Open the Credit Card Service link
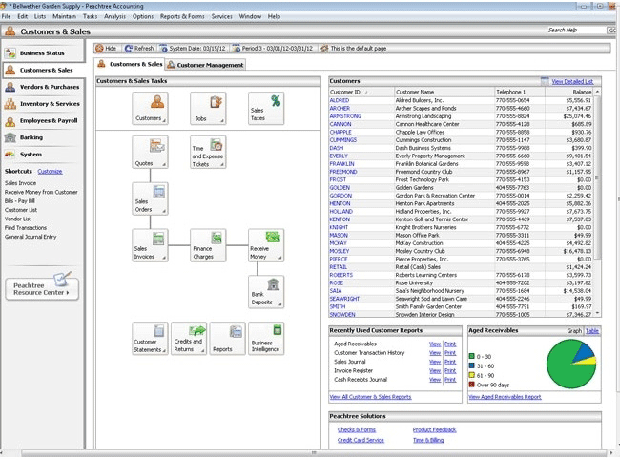620x460 pixels. [x=361, y=440]
